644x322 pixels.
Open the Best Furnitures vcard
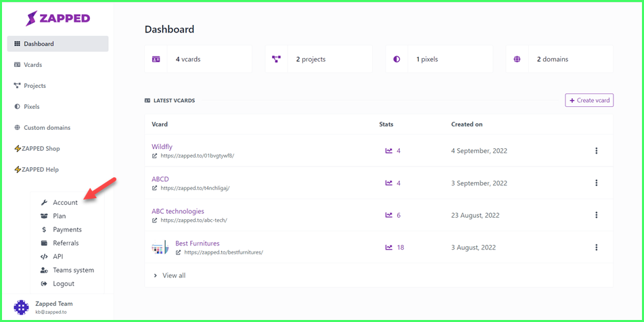[x=198, y=244]
